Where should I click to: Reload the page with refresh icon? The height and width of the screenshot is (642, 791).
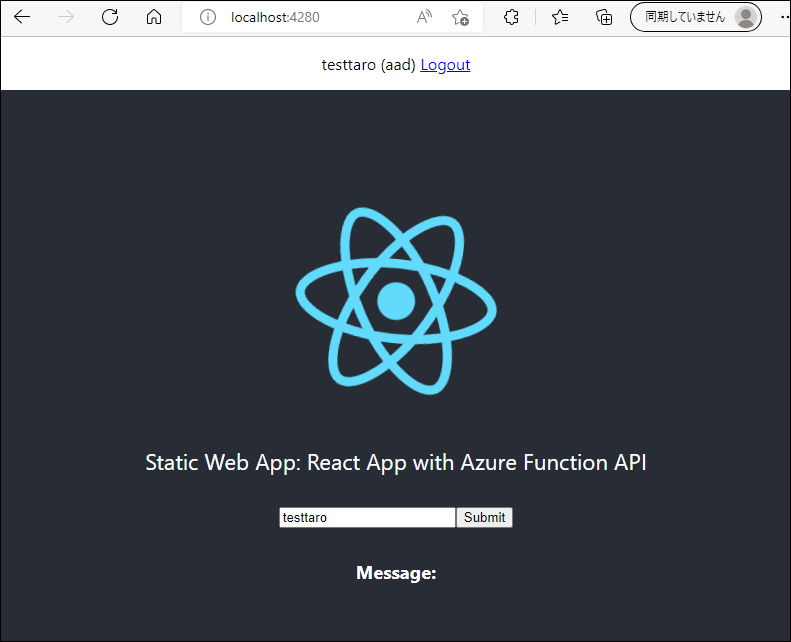tap(110, 17)
